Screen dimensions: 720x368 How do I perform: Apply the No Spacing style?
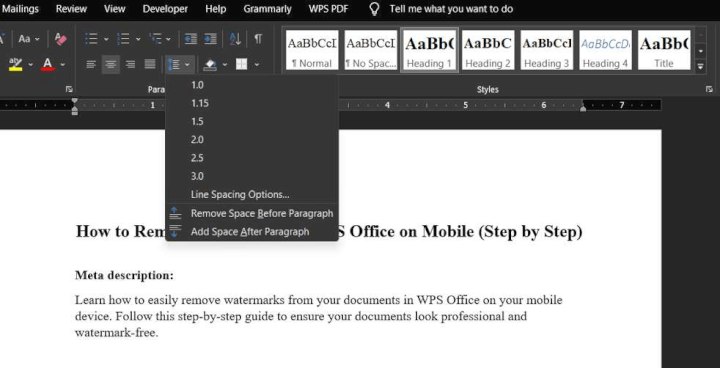[x=371, y=50]
